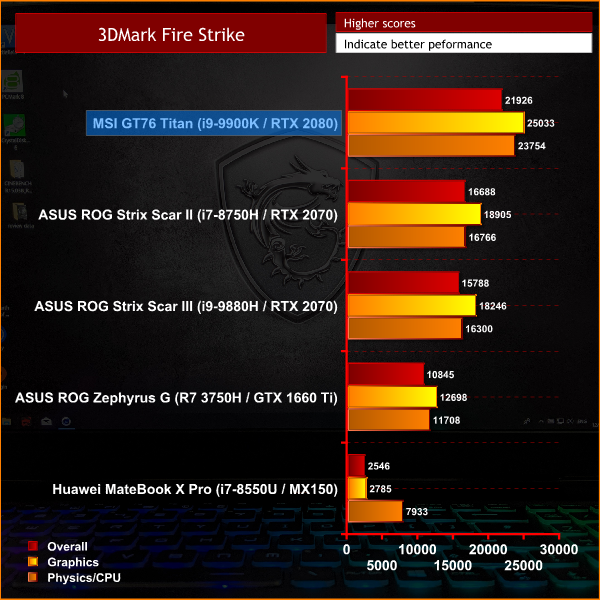Click the 'Higher scores' banner text
Image resolution: width=600 pixels, height=600 pixels.
click(380, 23)
